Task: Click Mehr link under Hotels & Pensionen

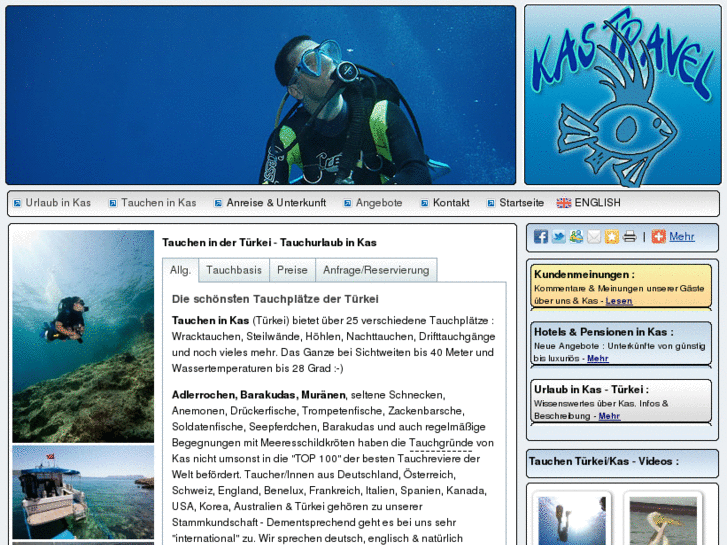Action: [598, 358]
